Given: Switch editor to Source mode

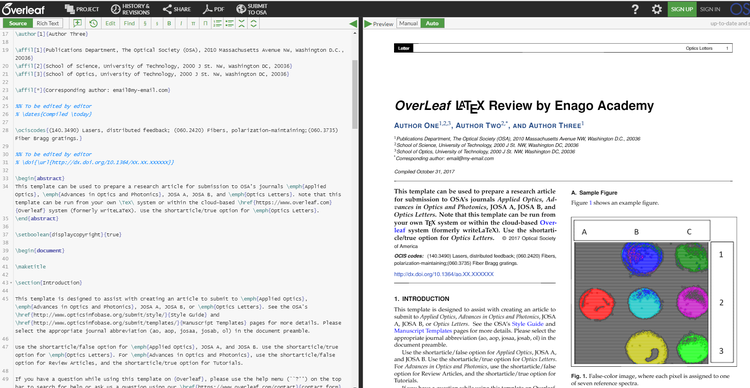Looking at the screenshot, I should click(x=18, y=23).
